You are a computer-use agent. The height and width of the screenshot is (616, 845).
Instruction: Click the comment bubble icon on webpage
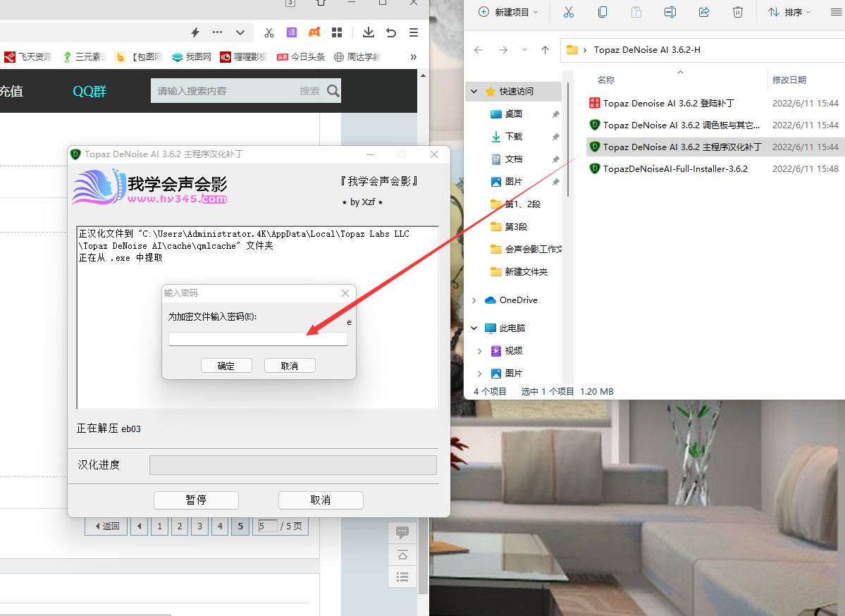click(x=402, y=533)
